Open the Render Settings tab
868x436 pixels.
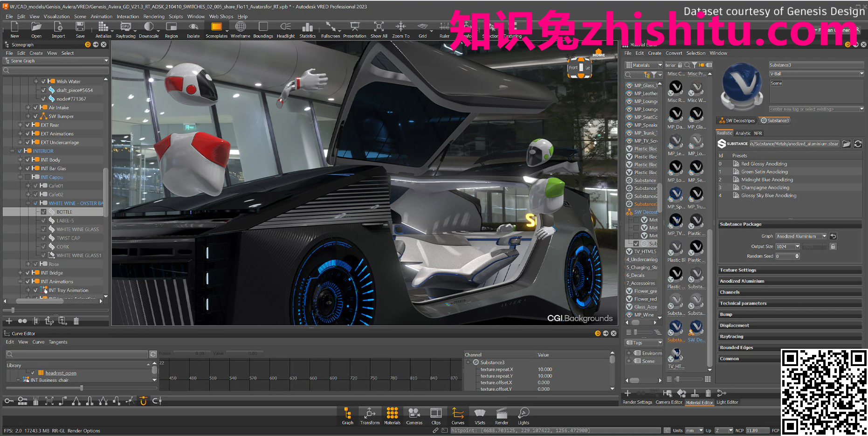coord(637,402)
